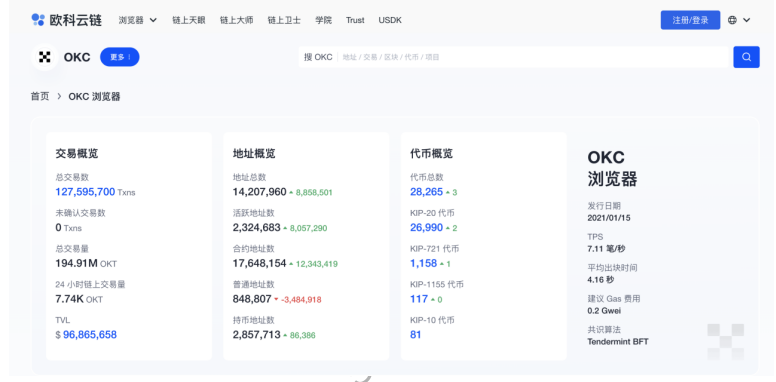Click the 欧科云链 logo
This screenshot has height=382, width=776.
pos(66,20)
